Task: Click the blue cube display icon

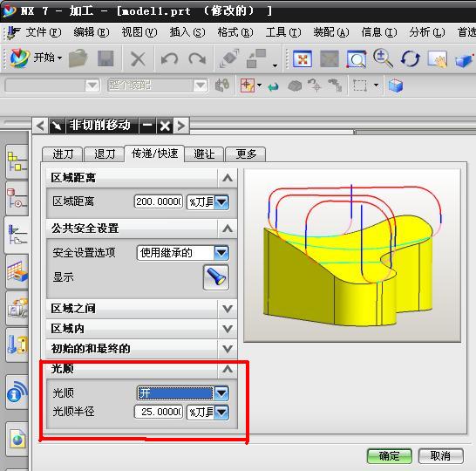Action: tap(396, 85)
